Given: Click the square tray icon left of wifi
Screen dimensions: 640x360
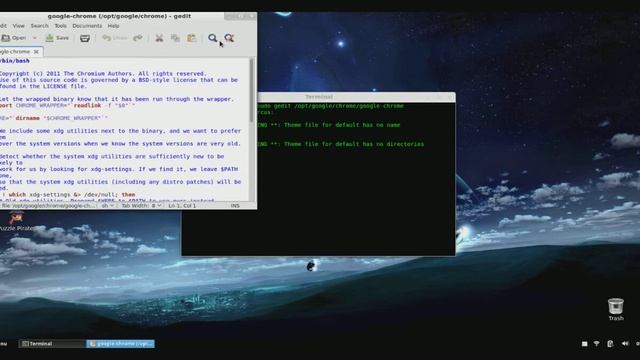Looking at the screenshot, I should 584,344.
